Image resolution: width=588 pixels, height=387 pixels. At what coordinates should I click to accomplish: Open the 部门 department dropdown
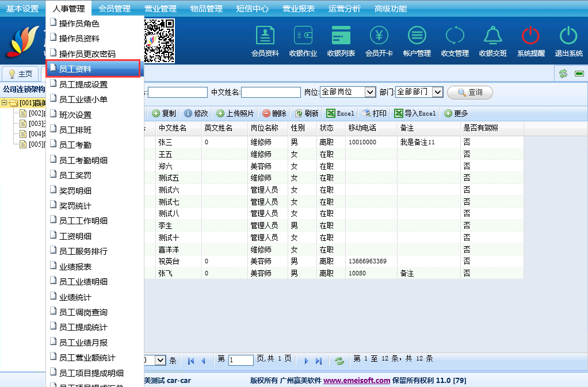click(437, 92)
